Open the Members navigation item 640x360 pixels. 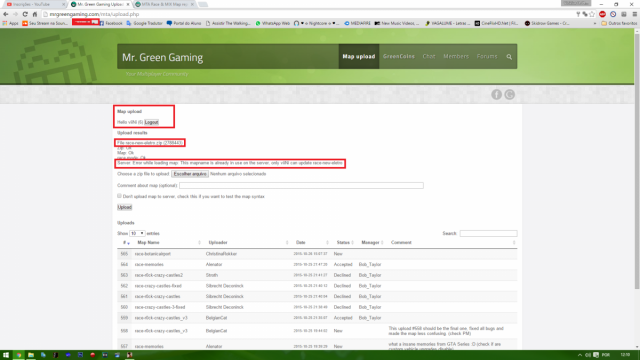[456, 56]
